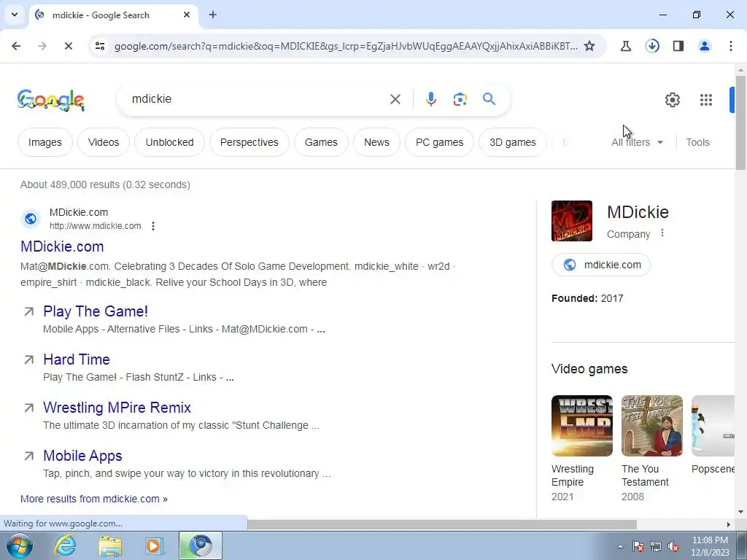Filter results by Videos
This screenshot has width=747, height=560.
point(104,142)
